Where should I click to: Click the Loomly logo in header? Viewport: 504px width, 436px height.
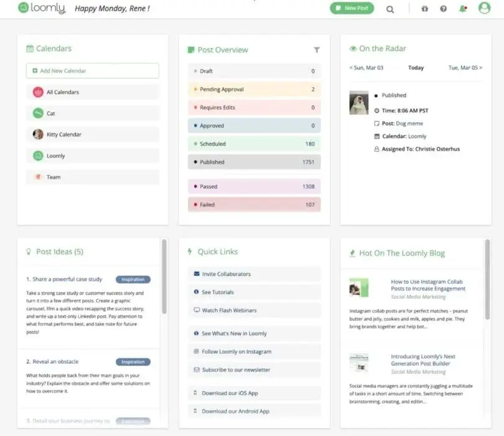point(42,9)
